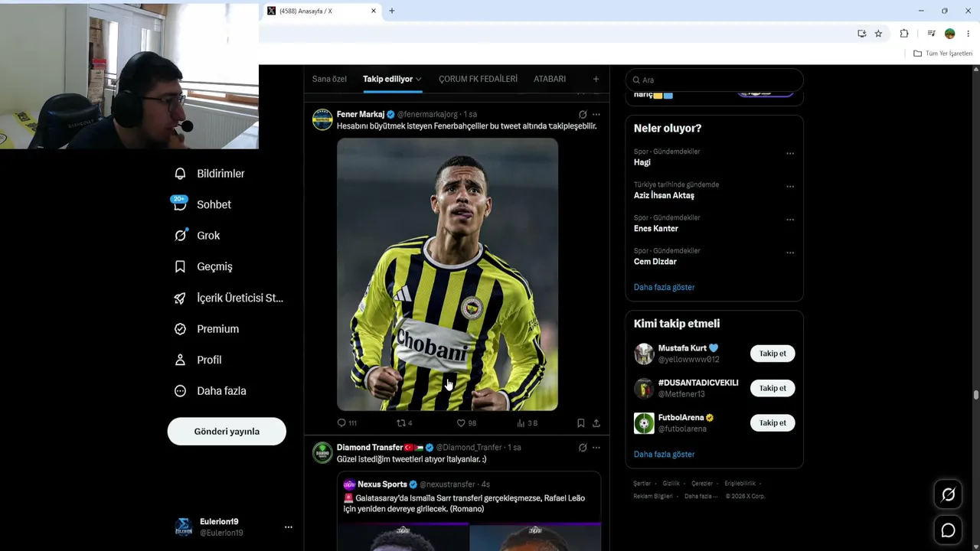Follow Mustafa Kurt with Takip et

click(773, 354)
